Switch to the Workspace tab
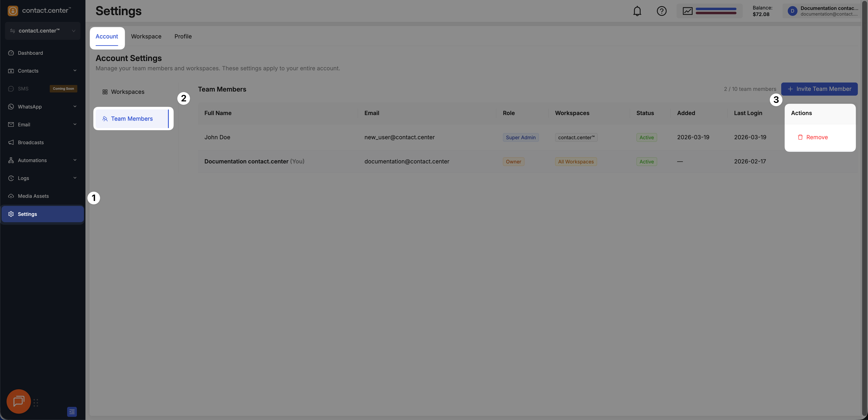This screenshot has width=868, height=420. pos(146,36)
